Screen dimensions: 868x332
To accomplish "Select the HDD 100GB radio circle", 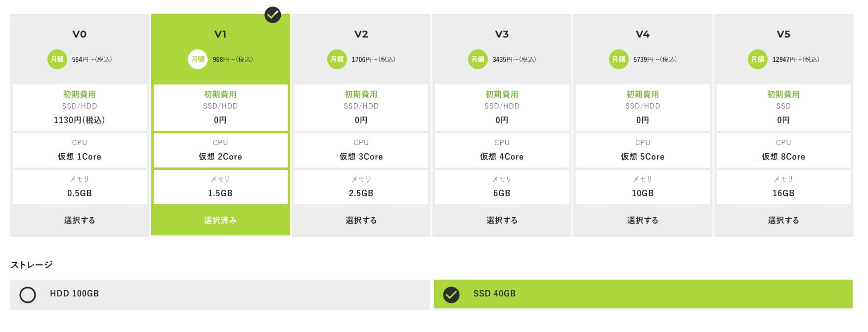I will (x=28, y=294).
